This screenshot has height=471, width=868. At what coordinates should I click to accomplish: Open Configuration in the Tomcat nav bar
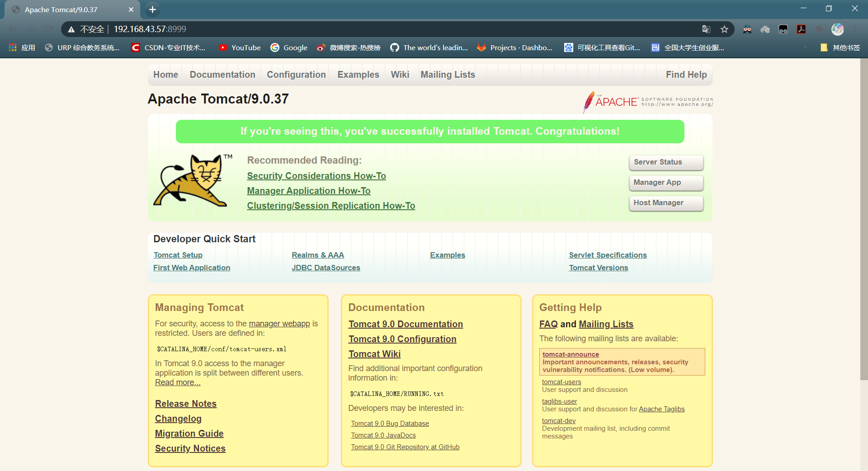pos(296,75)
